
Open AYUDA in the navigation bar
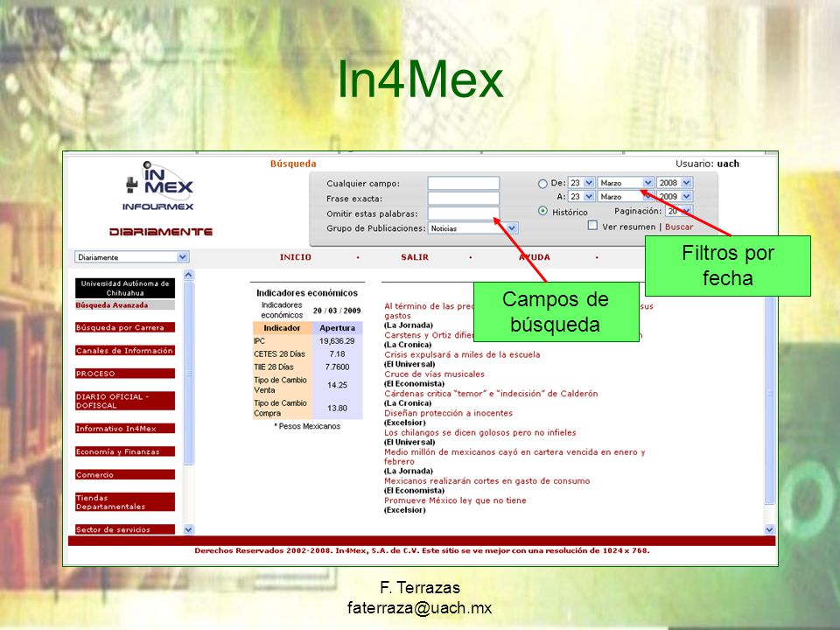tap(534, 257)
